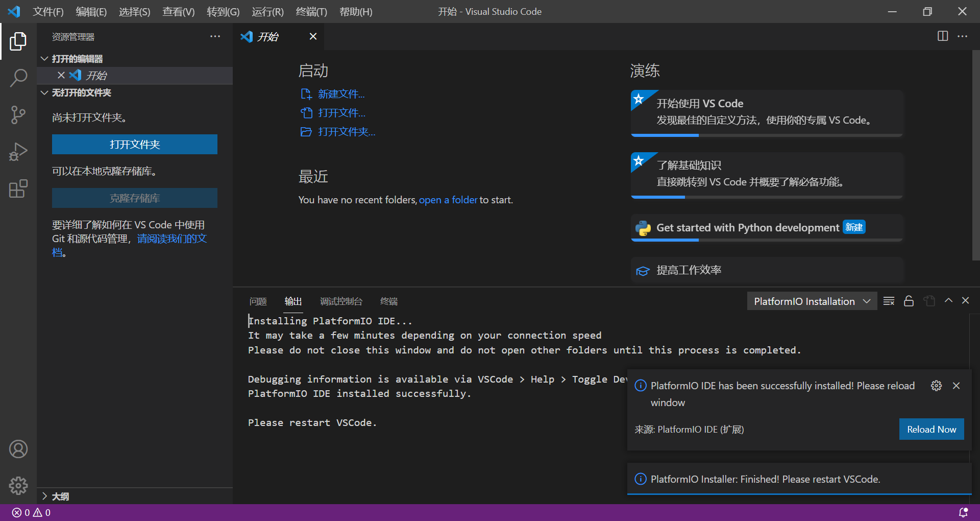This screenshot has height=521, width=980.
Task: Open Get started with Python development walkthrough
Action: point(767,228)
